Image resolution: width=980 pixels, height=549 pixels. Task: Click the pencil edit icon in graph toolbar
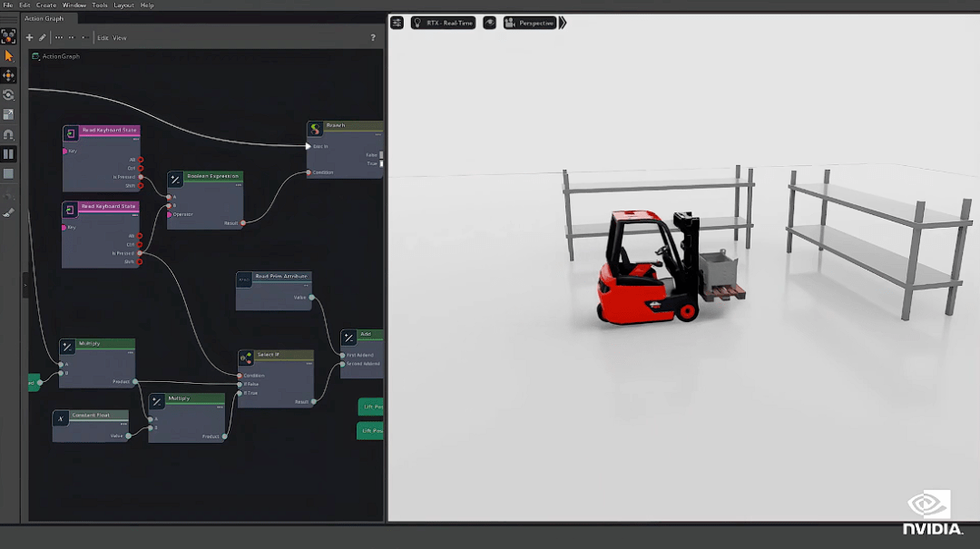tap(43, 37)
